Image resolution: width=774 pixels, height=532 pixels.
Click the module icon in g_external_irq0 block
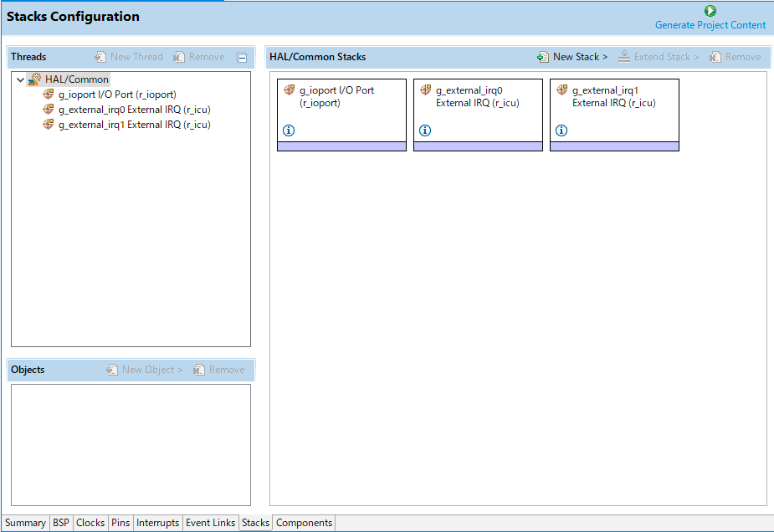coord(425,90)
